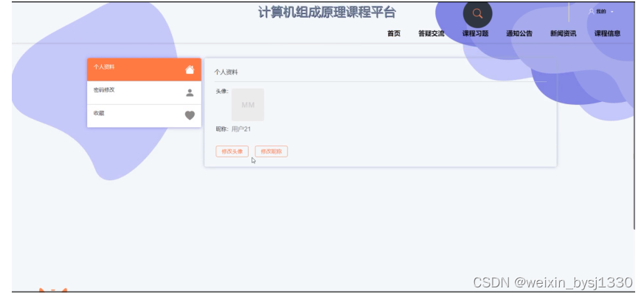
Task: Expand the 我的 dropdown arrow
Action: coord(612,12)
